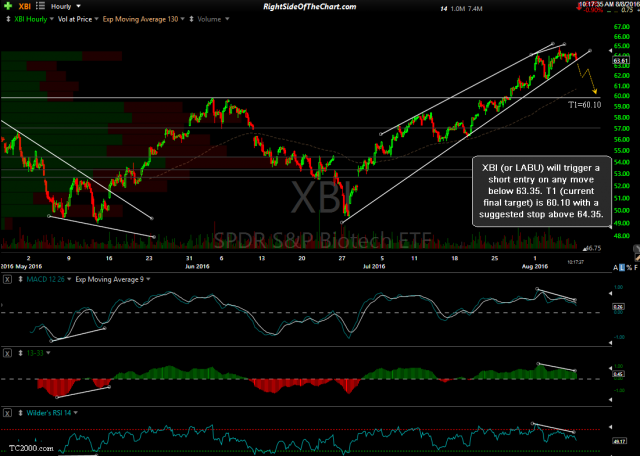Click the scale arrow in the Wilder's RSI pane
Image resolution: width=640 pixels, height=456 pixels.
[611, 427]
